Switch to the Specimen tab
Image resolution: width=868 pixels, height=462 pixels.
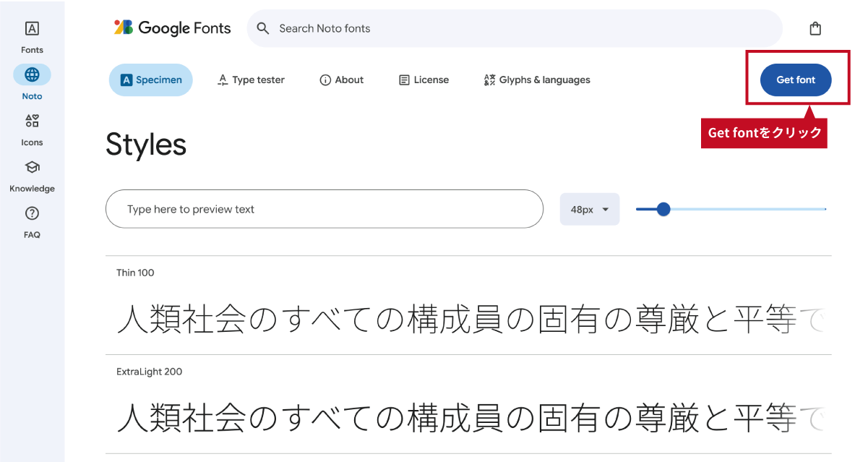click(x=150, y=80)
